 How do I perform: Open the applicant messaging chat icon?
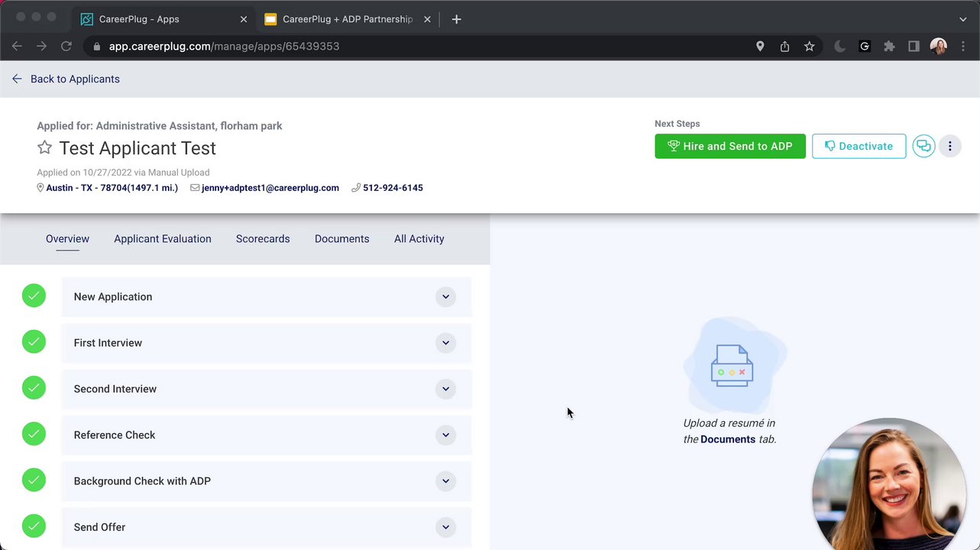pos(923,146)
